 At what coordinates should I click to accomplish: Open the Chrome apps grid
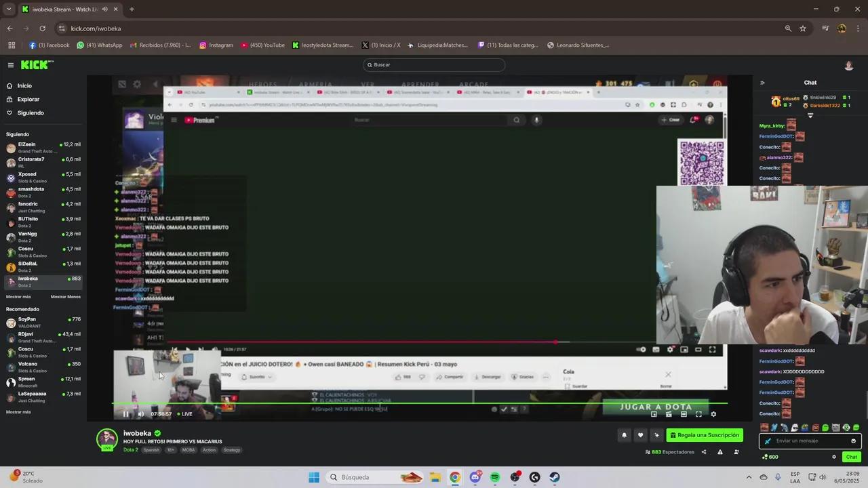[12, 45]
